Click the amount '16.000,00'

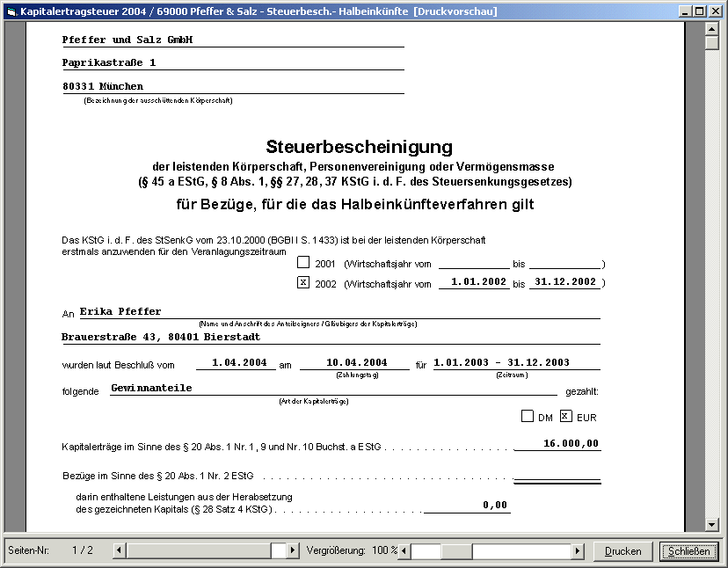pos(571,443)
